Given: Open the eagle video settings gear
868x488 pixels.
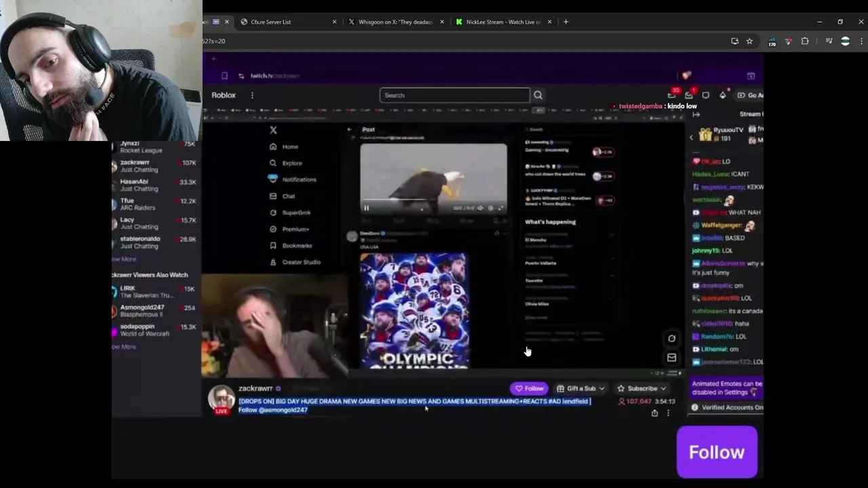Looking at the screenshot, I should [490, 208].
